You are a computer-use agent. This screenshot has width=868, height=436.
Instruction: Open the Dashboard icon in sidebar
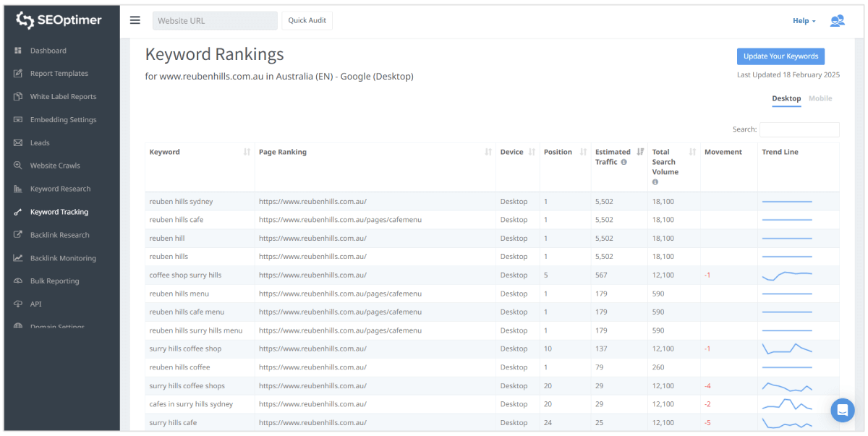point(18,51)
